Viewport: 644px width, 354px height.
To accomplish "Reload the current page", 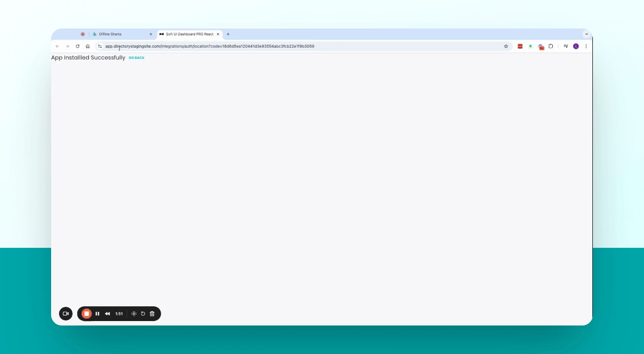I will click(x=78, y=46).
